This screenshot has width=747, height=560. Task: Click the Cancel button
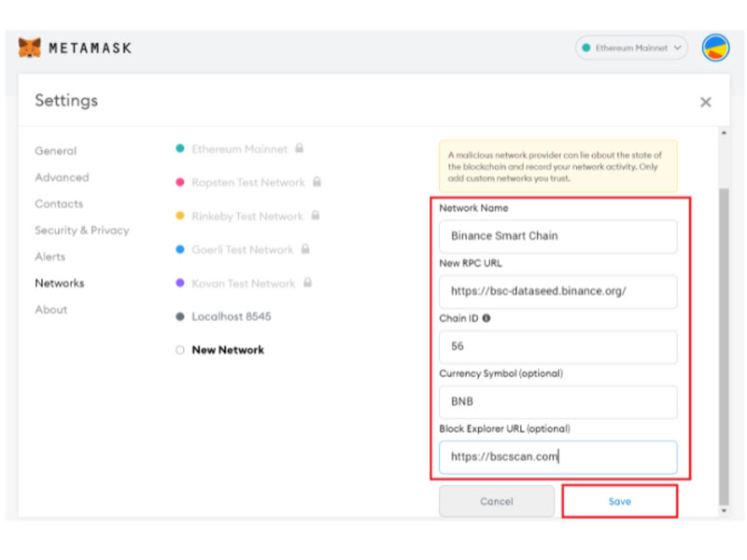pyautogui.click(x=497, y=501)
